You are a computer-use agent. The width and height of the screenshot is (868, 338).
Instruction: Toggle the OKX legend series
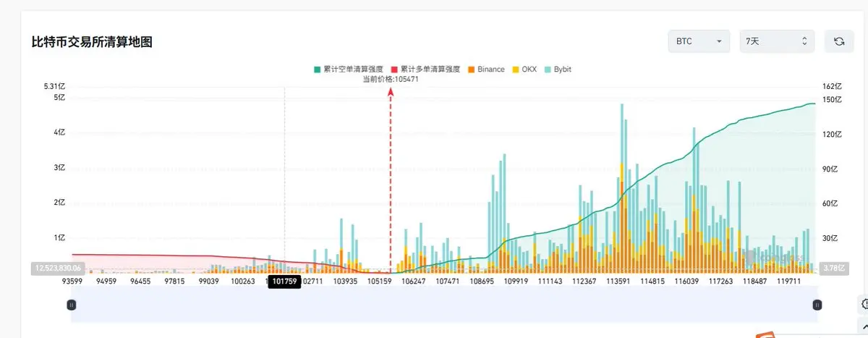tap(525, 69)
